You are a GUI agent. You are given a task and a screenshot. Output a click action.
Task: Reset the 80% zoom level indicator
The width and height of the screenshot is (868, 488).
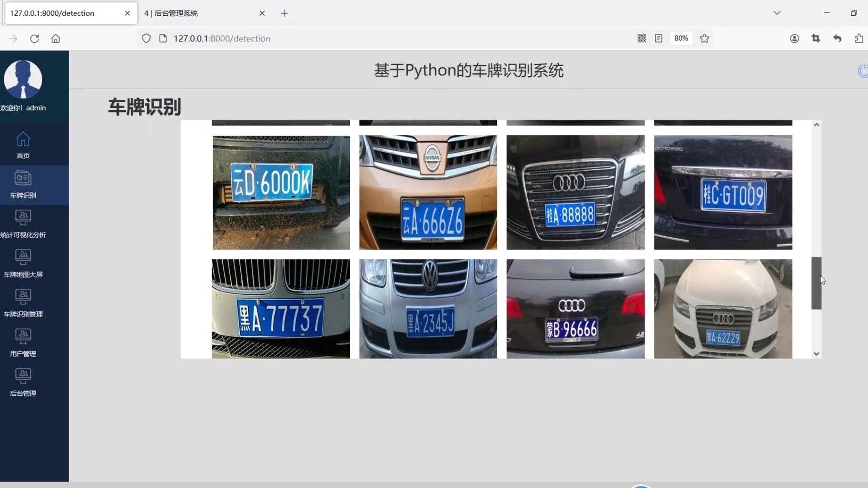pos(681,39)
